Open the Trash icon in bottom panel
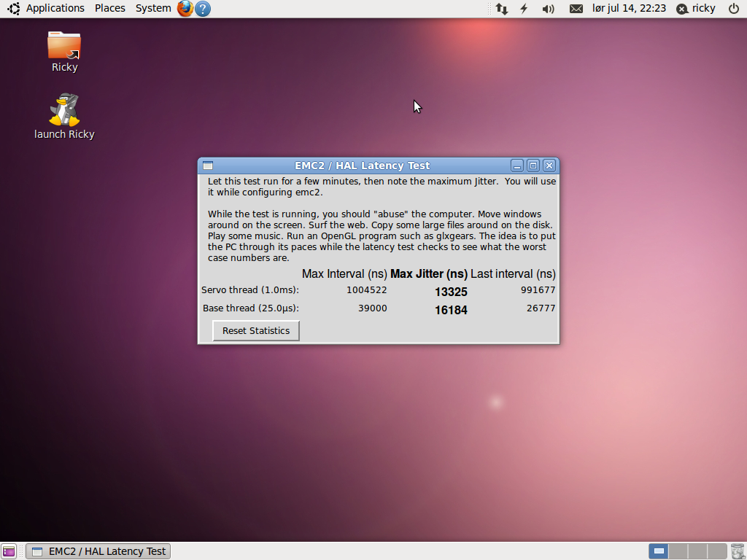747x560 pixels. [x=738, y=551]
